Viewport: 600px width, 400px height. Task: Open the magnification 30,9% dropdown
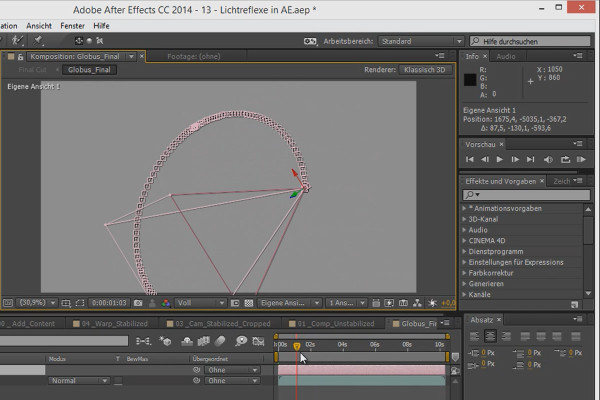point(37,303)
